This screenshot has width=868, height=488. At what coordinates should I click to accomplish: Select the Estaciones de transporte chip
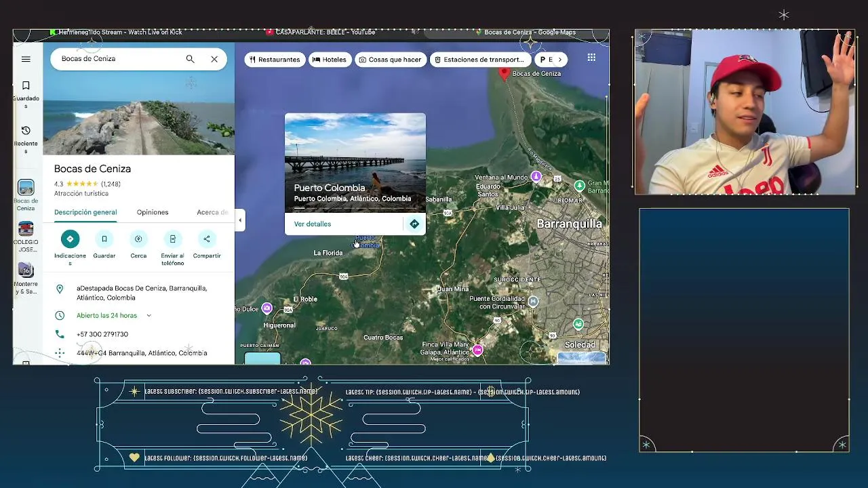coord(479,60)
